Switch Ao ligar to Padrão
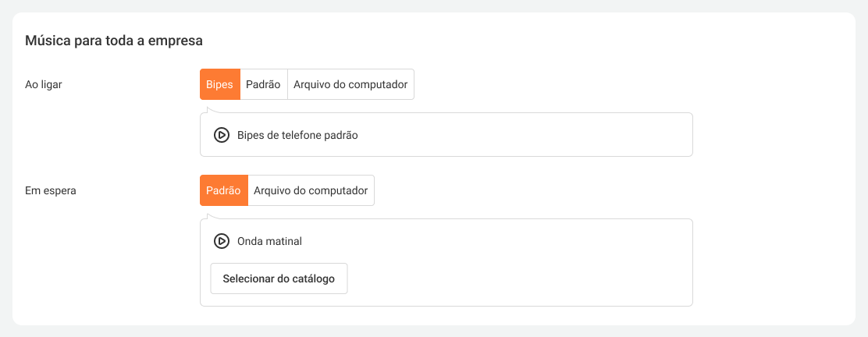Image resolution: width=868 pixels, height=337 pixels. pyautogui.click(x=263, y=84)
